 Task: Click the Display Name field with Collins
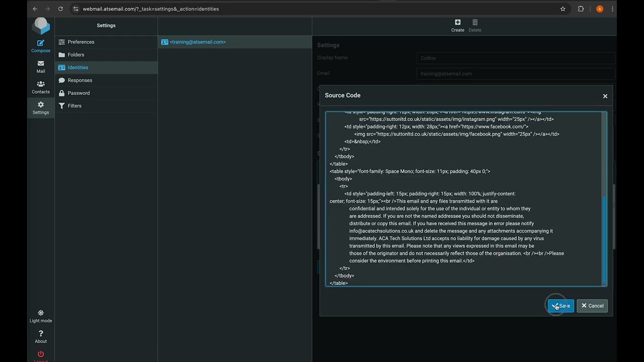point(516,58)
